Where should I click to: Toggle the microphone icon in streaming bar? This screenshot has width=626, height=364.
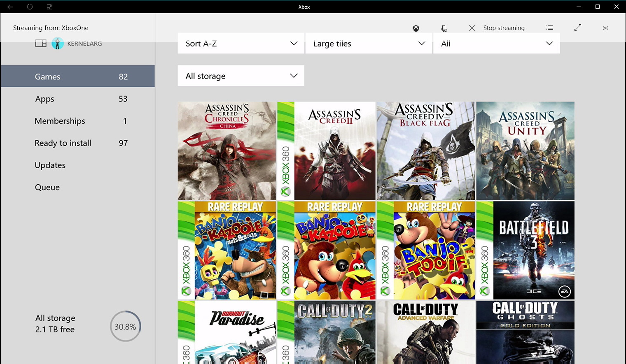pos(444,28)
